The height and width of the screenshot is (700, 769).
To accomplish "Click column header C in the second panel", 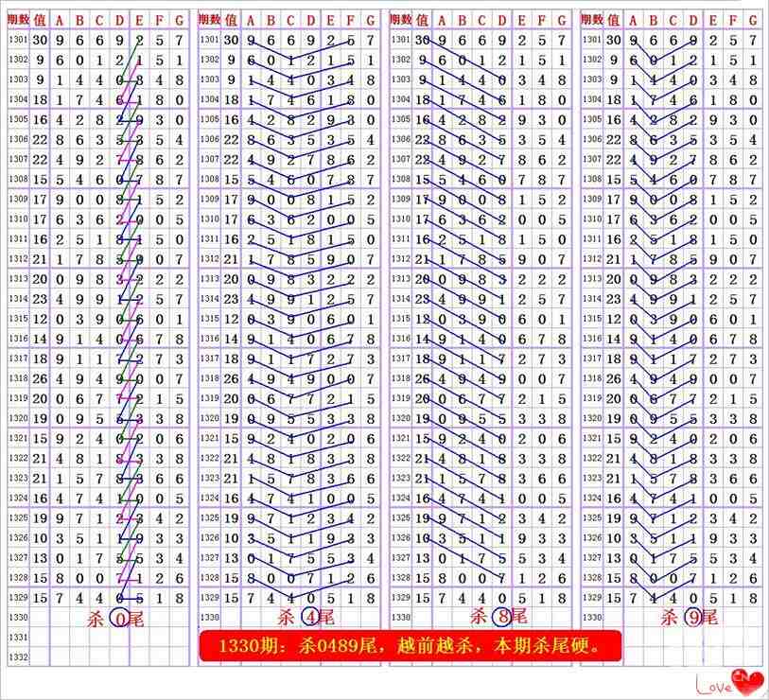I will click(x=291, y=19).
